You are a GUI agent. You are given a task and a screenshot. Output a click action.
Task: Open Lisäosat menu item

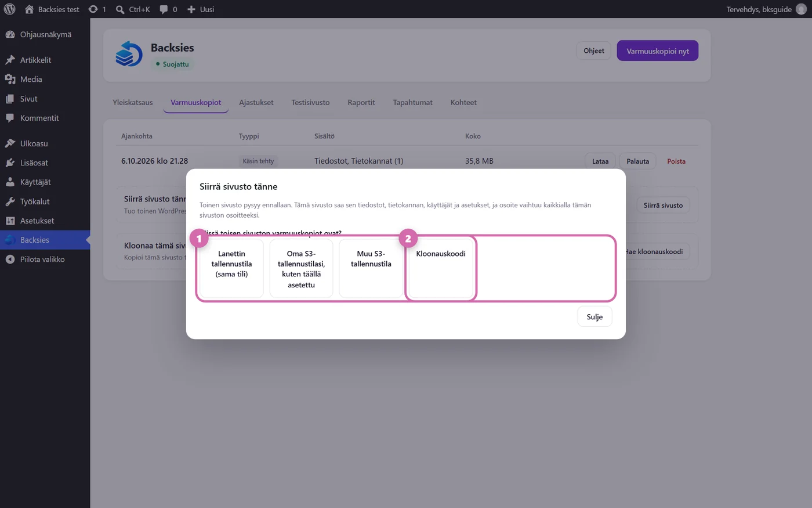45,163
